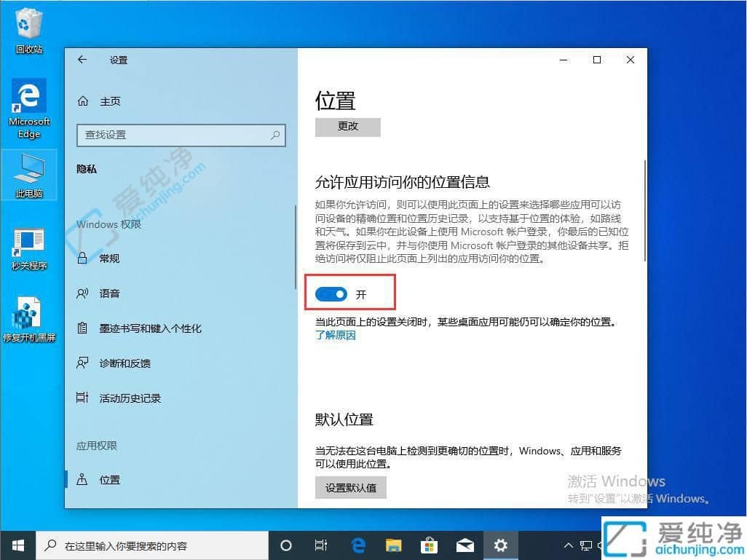Open the 了解原因 link
This screenshot has height=560, width=747.
[336, 336]
